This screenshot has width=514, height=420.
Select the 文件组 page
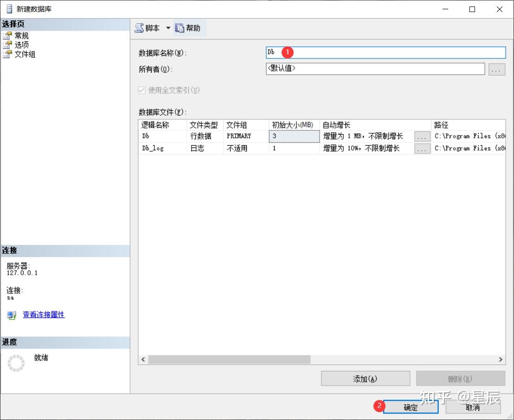[x=25, y=54]
